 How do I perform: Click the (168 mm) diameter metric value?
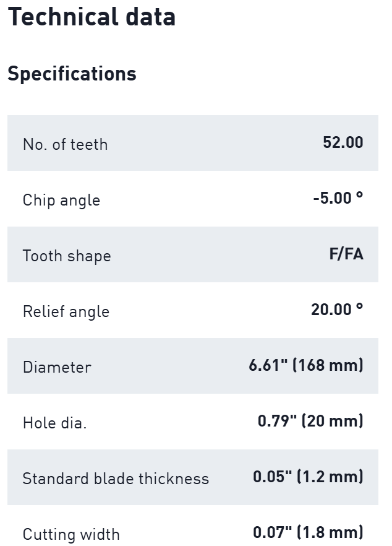point(328,365)
